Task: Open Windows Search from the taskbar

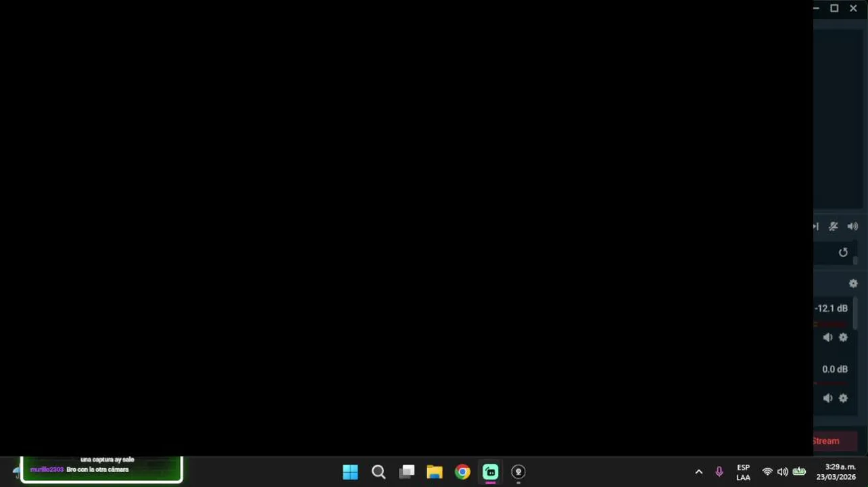Action: pos(379,472)
